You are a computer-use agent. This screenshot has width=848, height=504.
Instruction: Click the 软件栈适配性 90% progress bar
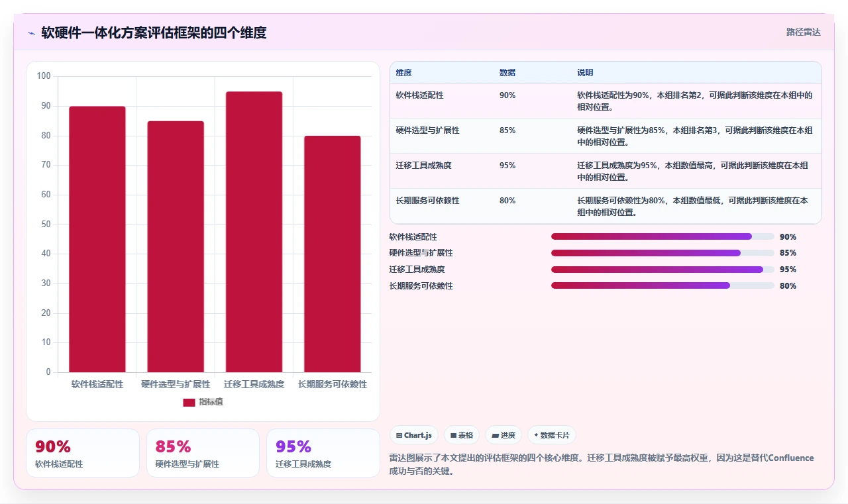(662, 236)
